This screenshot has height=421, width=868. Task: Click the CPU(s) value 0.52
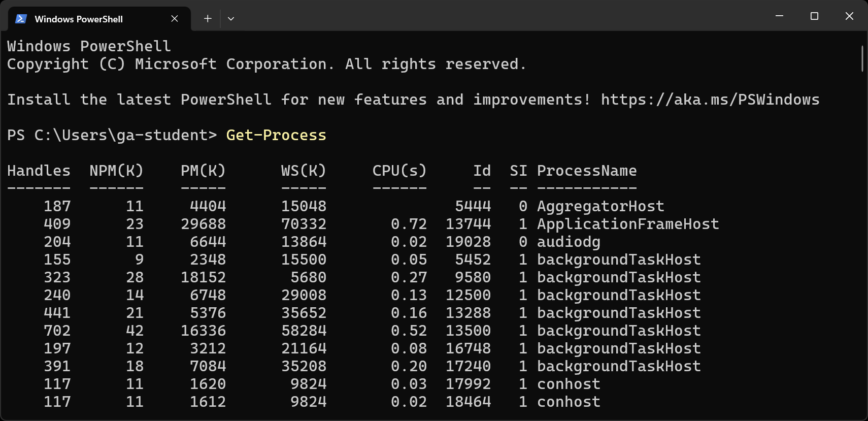[409, 331]
